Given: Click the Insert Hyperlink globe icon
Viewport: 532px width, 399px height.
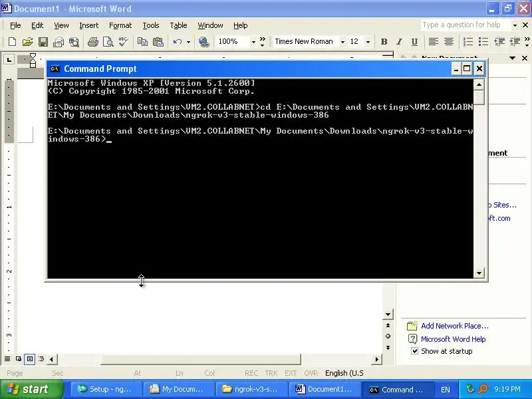Looking at the screenshot, I should click(x=204, y=42).
